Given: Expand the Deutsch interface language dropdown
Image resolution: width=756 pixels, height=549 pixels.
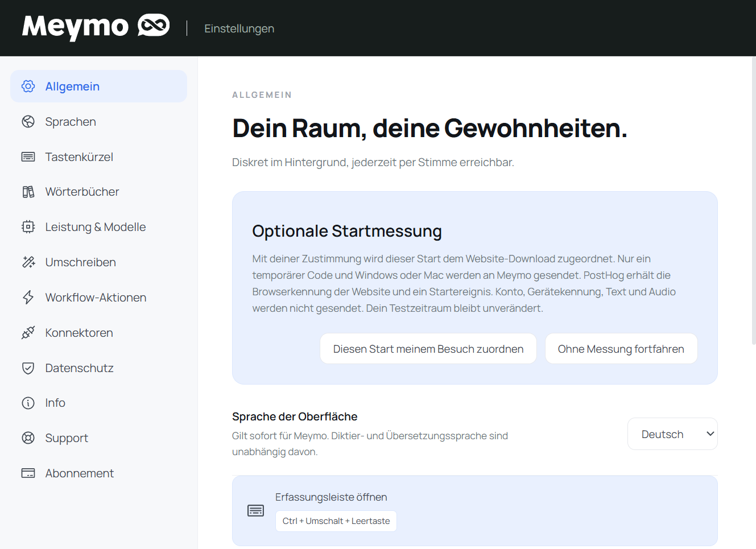Looking at the screenshot, I should [672, 434].
